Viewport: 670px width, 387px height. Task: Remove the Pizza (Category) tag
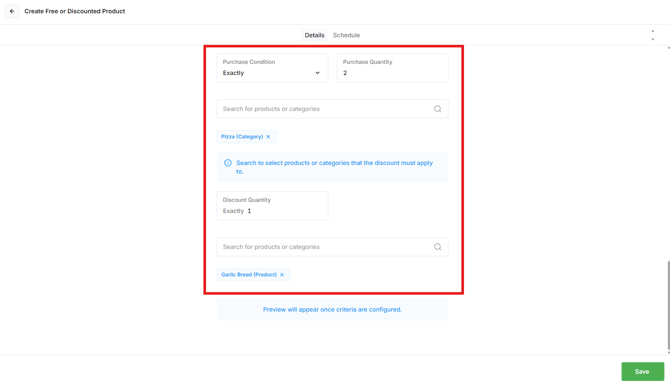click(x=268, y=137)
